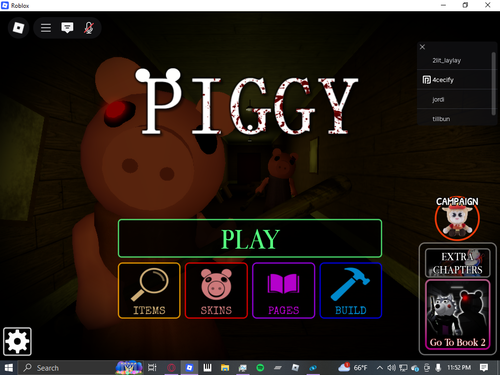Image resolution: width=500 pixels, height=375 pixels.
Task: Open the notification center icon
Action: pyautogui.click(x=484, y=368)
